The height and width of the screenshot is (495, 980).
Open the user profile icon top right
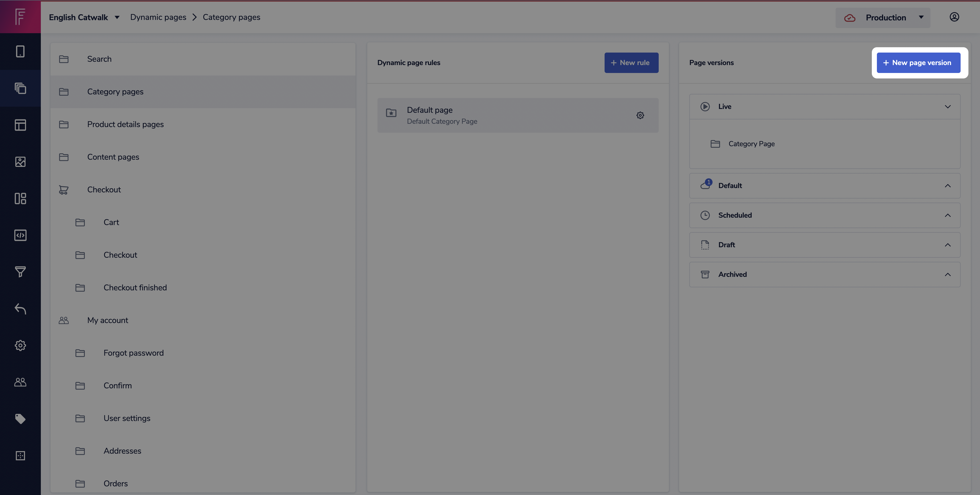954,17
